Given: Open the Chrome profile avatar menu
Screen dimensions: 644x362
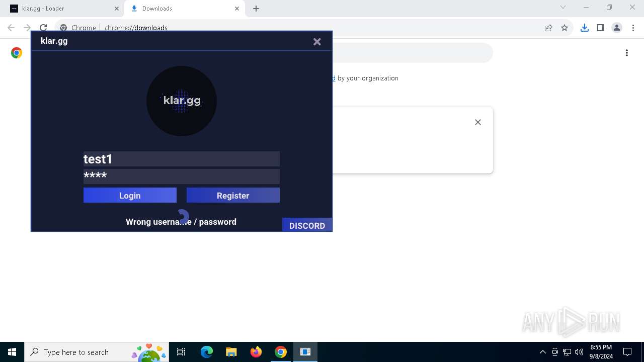Looking at the screenshot, I should [617, 28].
